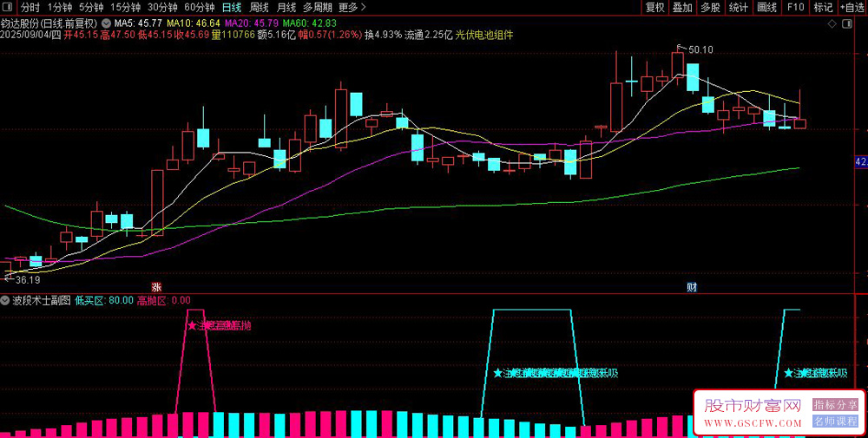Switch to the 1分钟 period tab
The width and height of the screenshot is (868, 438).
(x=60, y=7)
